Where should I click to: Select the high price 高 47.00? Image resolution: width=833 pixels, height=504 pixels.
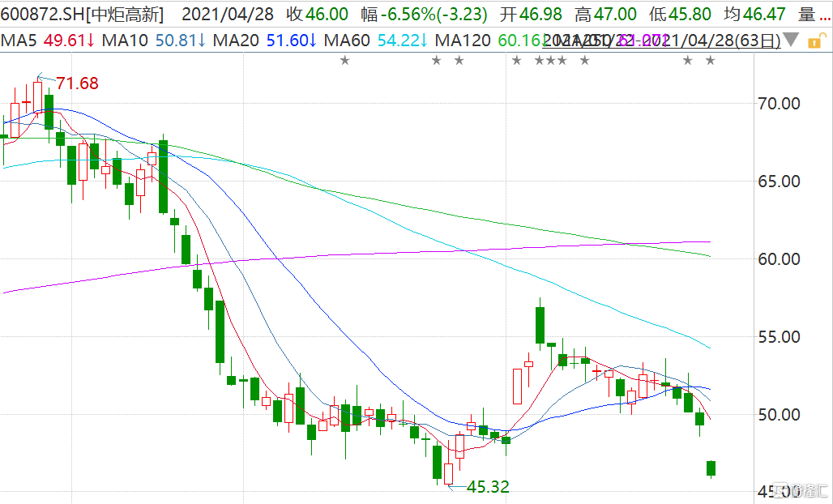point(605,15)
